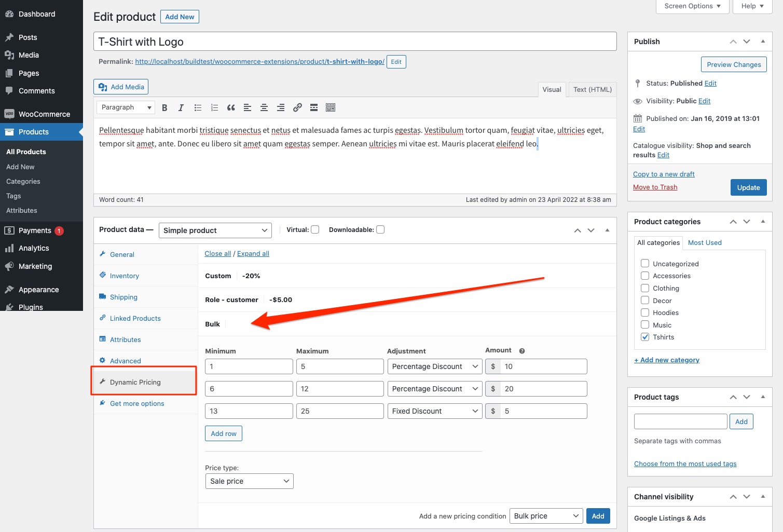The width and height of the screenshot is (783, 532).
Task: Apply blockquote formatting
Action: point(231,107)
